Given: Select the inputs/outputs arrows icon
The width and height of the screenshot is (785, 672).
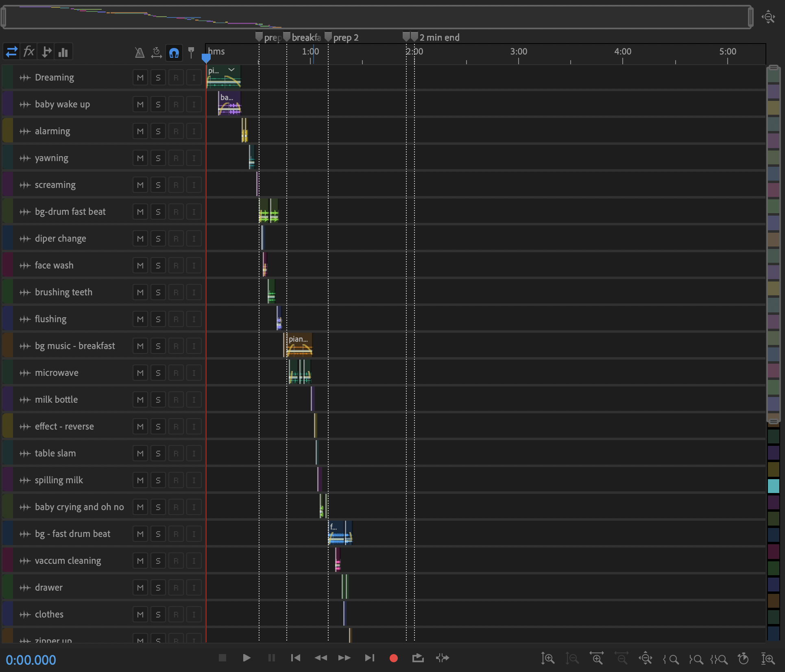Looking at the screenshot, I should click(11, 52).
